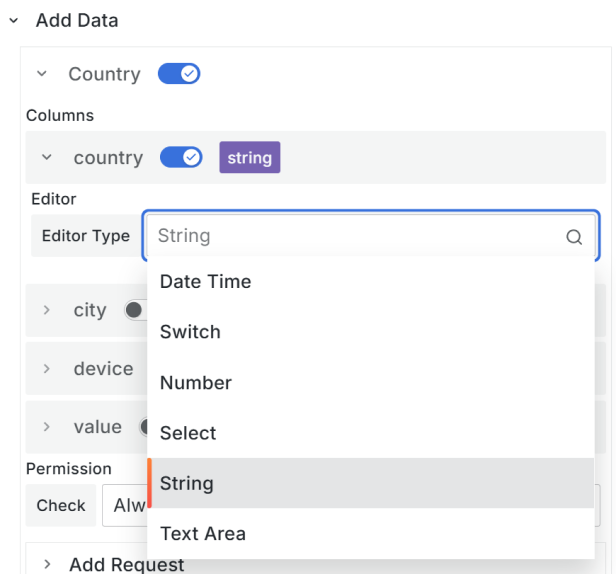Choose the Select editor type option
Image resolution: width=616 pixels, height=576 pixels.
(x=188, y=433)
